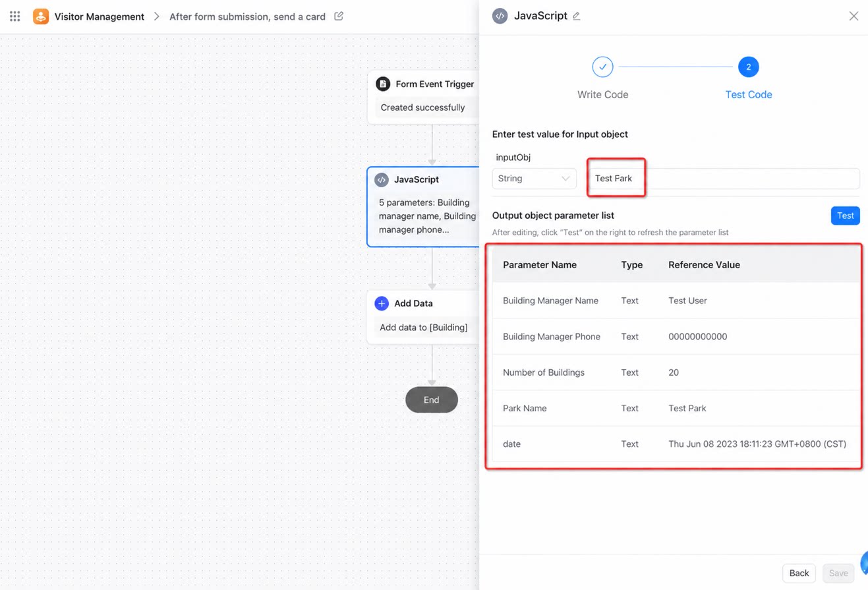Viewport: 868px width, 590px height.
Task: Open the String type dropdown
Action: pyautogui.click(x=534, y=179)
